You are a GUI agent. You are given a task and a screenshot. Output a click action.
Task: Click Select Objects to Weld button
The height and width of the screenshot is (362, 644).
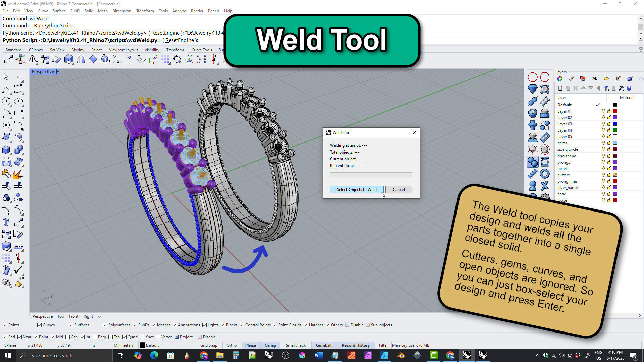coord(357,190)
